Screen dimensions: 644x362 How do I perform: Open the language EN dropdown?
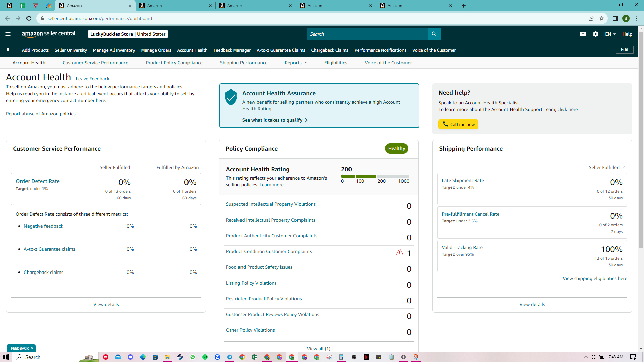[x=610, y=34]
